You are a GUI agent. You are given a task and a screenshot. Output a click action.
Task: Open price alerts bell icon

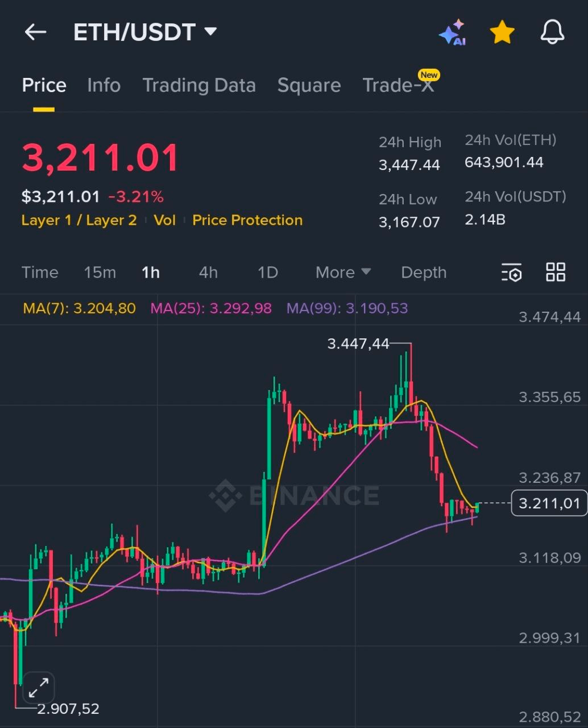click(552, 32)
